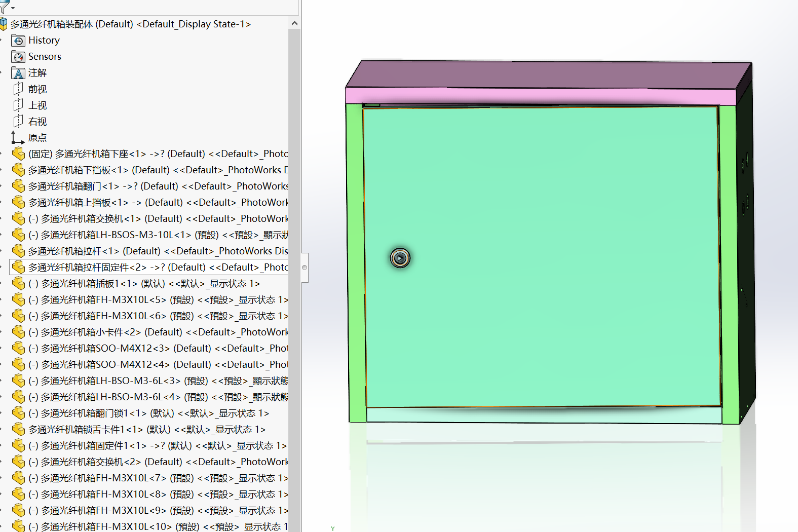Click the scroll up arrow of tree
The image size is (798, 532).
click(x=294, y=23)
